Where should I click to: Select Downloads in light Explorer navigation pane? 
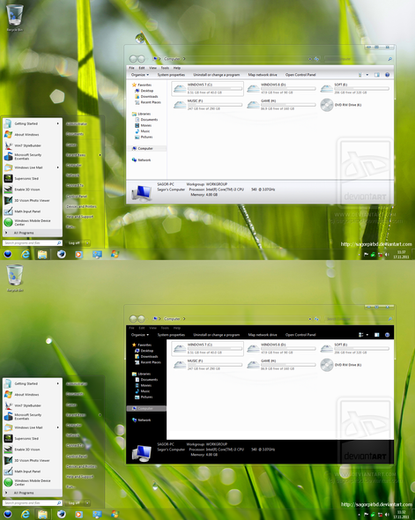(x=146, y=96)
